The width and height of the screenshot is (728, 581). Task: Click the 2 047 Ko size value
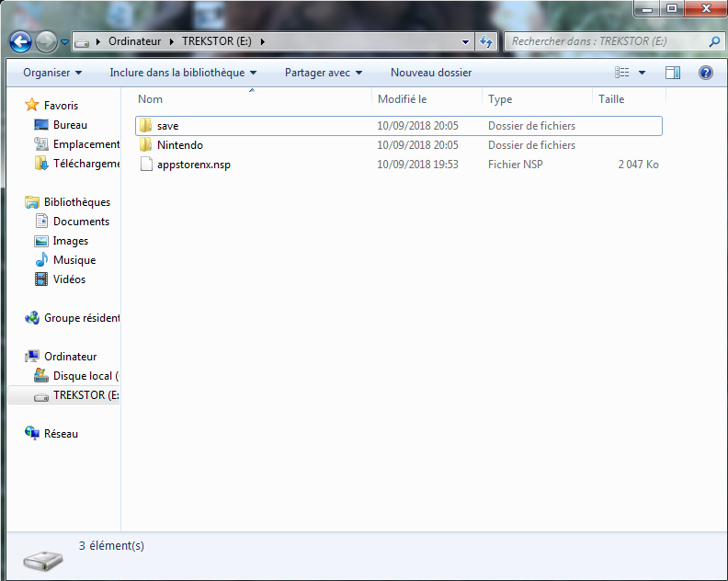pos(639,165)
